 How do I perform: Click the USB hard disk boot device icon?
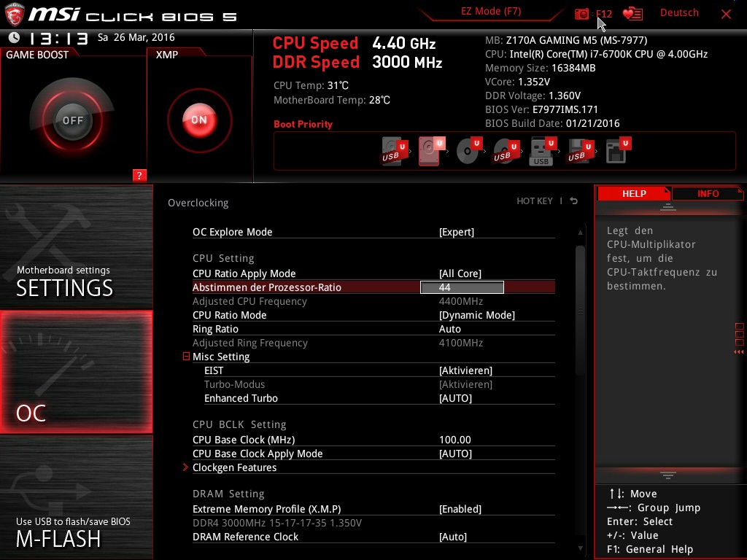pyautogui.click(x=395, y=150)
